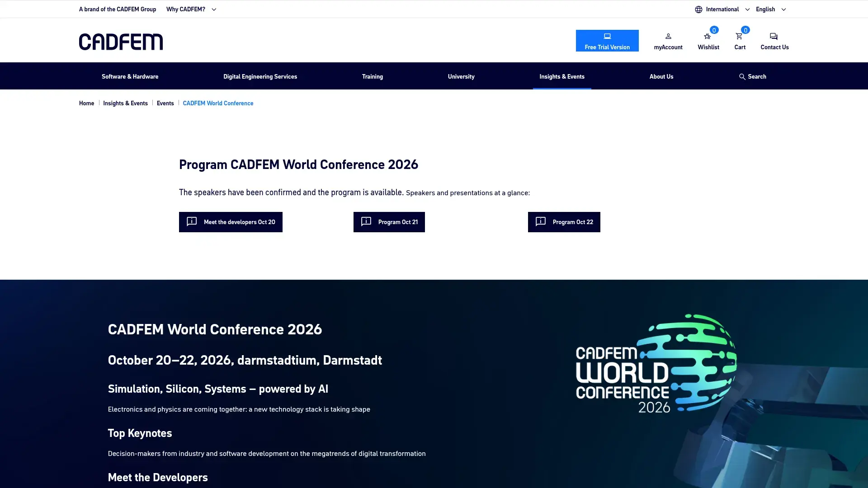The height and width of the screenshot is (488, 868).
Task: Click 'October 20–22, 2026, darmstadtium, Darmstadt' text
Action: point(245,360)
